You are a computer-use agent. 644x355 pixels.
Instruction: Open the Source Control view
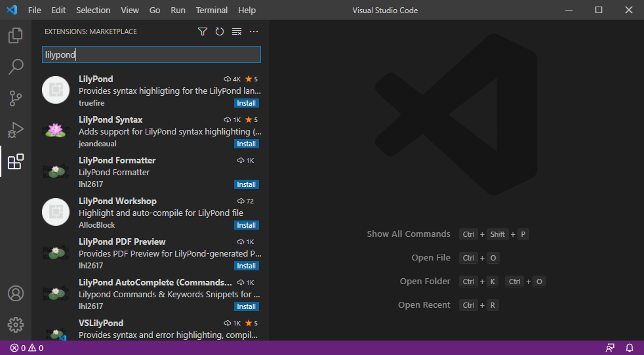(16, 98)
